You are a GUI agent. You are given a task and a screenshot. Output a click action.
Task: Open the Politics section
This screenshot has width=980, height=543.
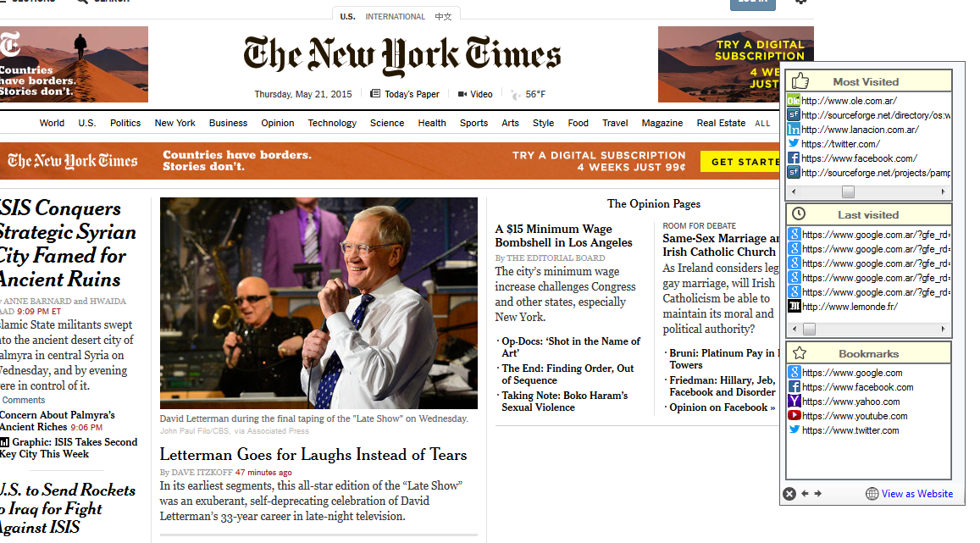coord(125,123)
